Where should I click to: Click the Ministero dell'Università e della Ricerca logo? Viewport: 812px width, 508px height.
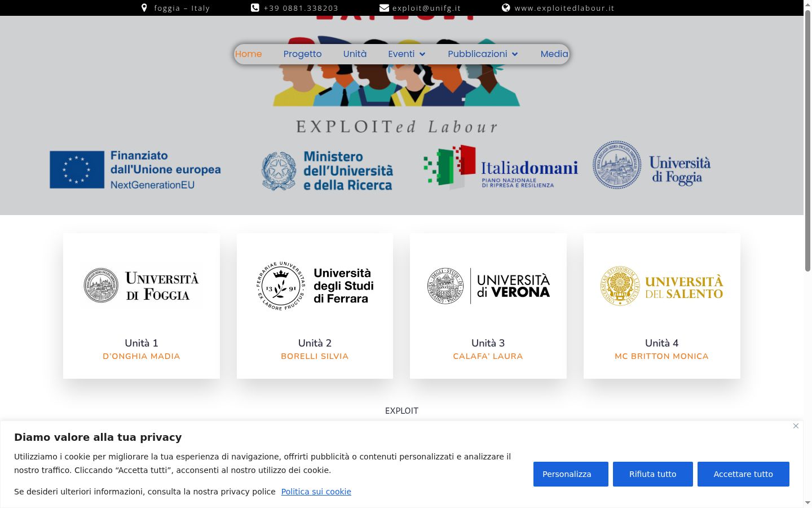pos(327,170)
